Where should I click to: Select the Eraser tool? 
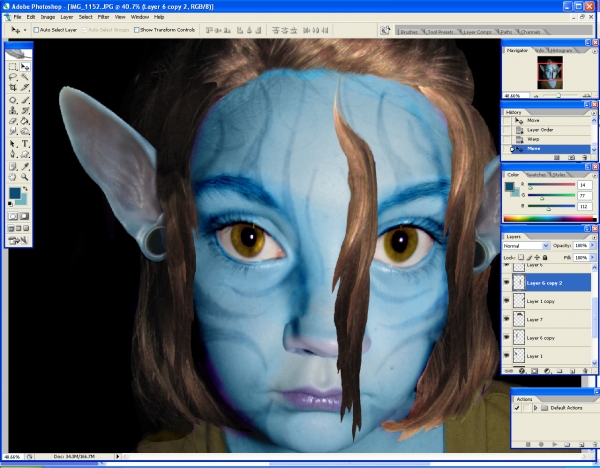(x=13, y=121)
